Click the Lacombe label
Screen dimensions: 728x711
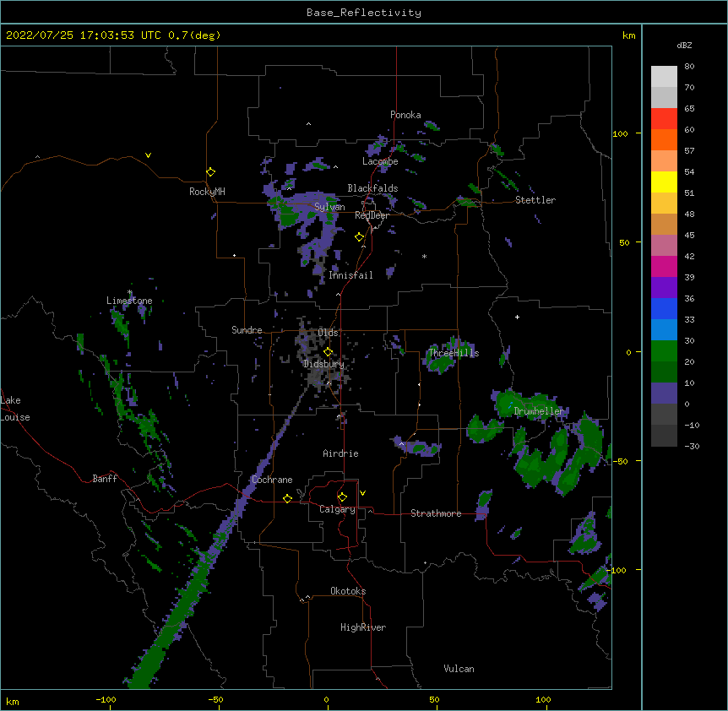tap(380, 161)
